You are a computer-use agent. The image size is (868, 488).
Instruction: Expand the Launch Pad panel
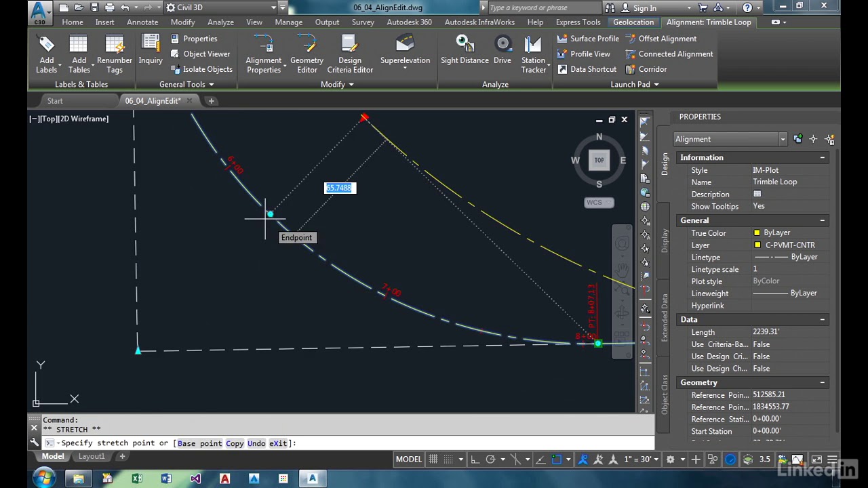tap(635, 85)
